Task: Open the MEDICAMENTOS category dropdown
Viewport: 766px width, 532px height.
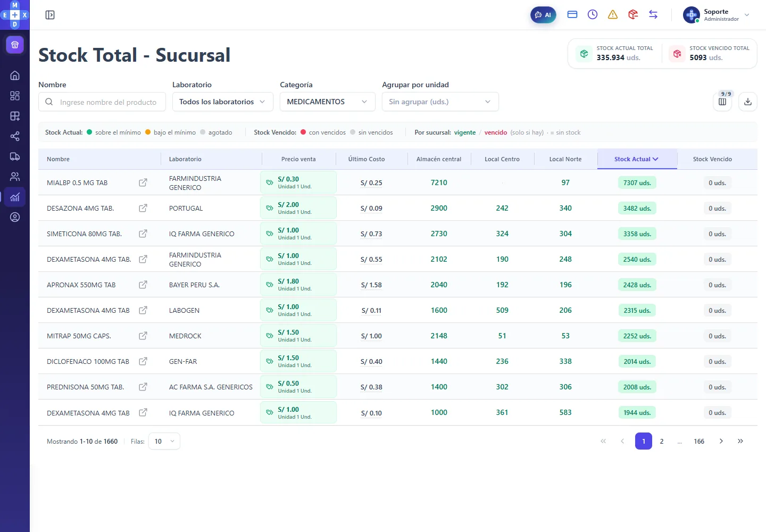Action: point(328,102)
